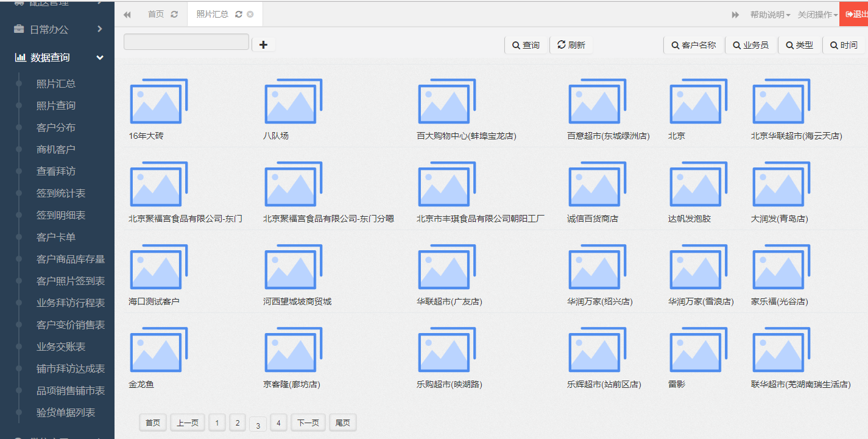Open 大润发(青岛店) album icon
The image size is (868, 439).
(781, 184)
